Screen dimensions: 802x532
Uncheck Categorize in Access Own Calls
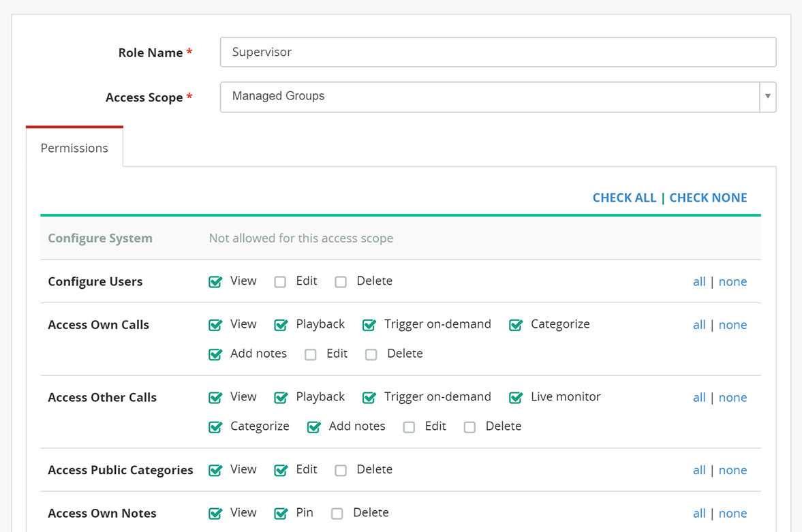[x=516, y=325]
